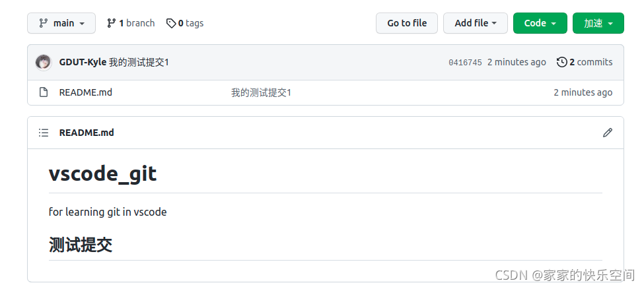Screen dimensions: 644x287
Task: Click the GDUT-Kyle avatar image
Action: coord(44,62)
